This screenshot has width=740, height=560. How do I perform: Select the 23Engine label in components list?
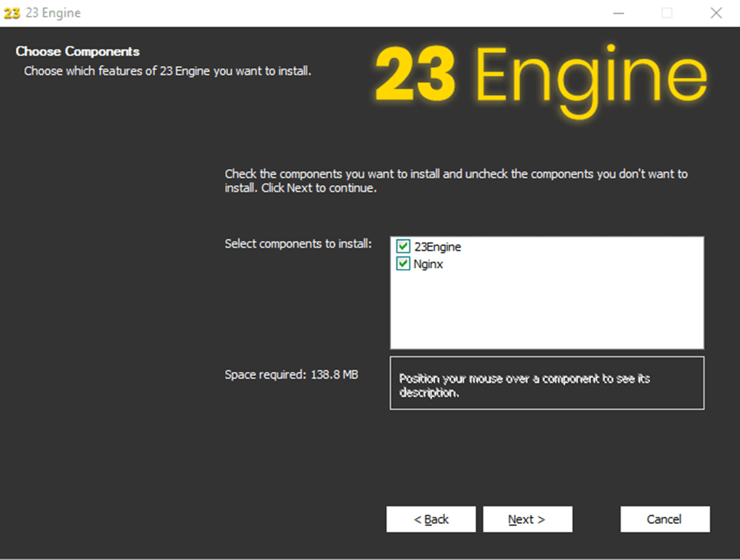coord(437,247)
